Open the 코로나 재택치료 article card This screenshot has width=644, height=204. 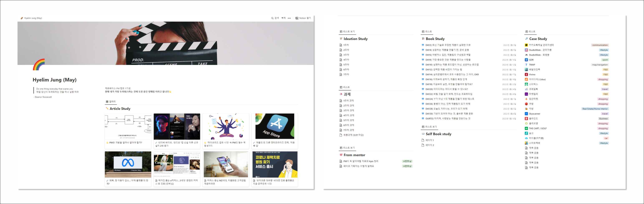275,169
